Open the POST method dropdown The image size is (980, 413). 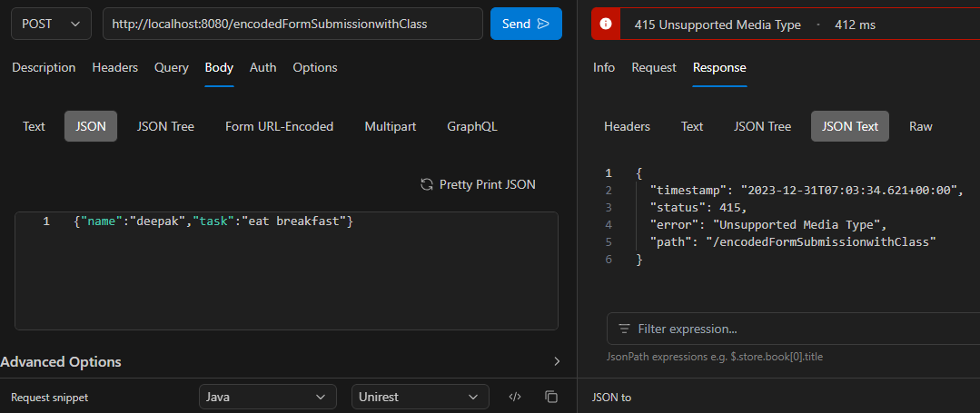pos(51,24)
